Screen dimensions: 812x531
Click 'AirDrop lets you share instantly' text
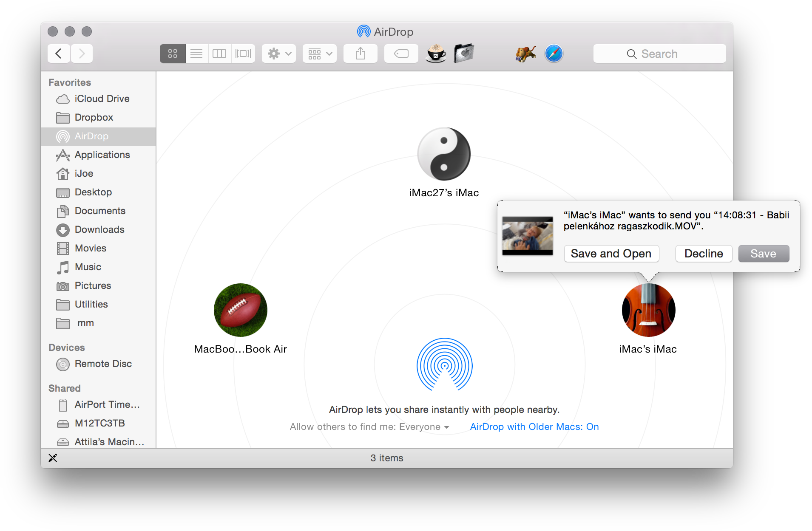tap(444, 410)
